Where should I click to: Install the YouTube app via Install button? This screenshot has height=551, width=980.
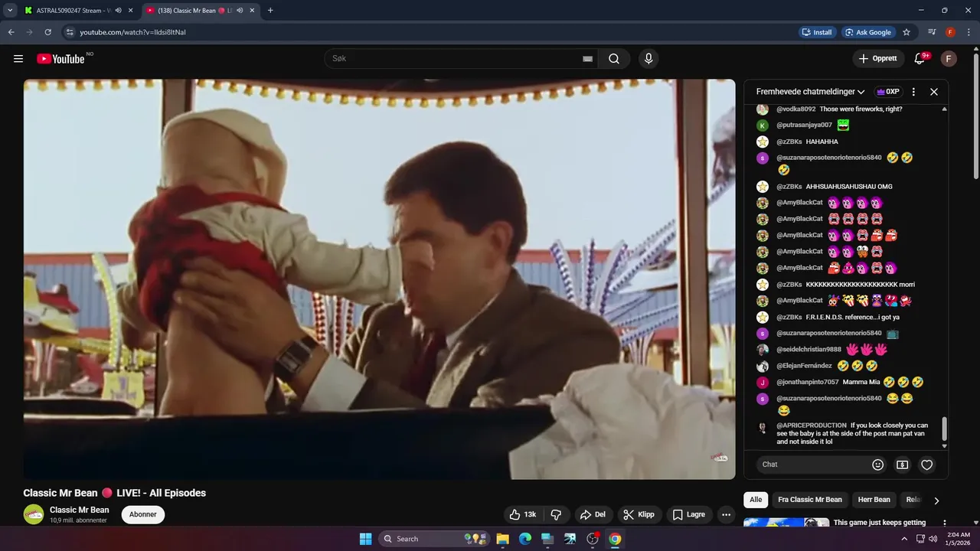pos(817,32)
